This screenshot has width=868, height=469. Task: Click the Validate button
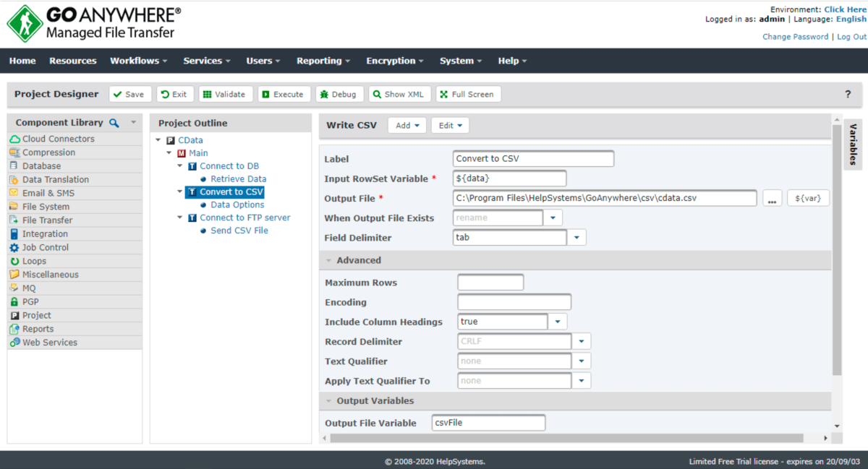(226, 94)
